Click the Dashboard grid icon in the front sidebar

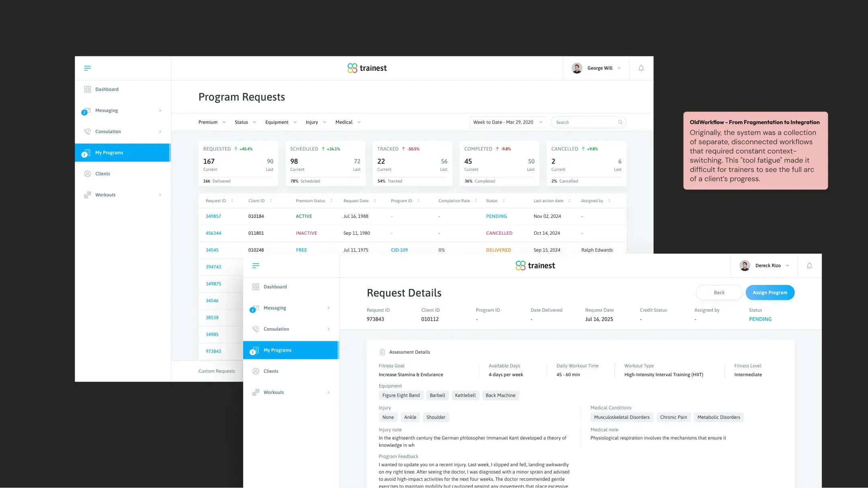[256, 287]
